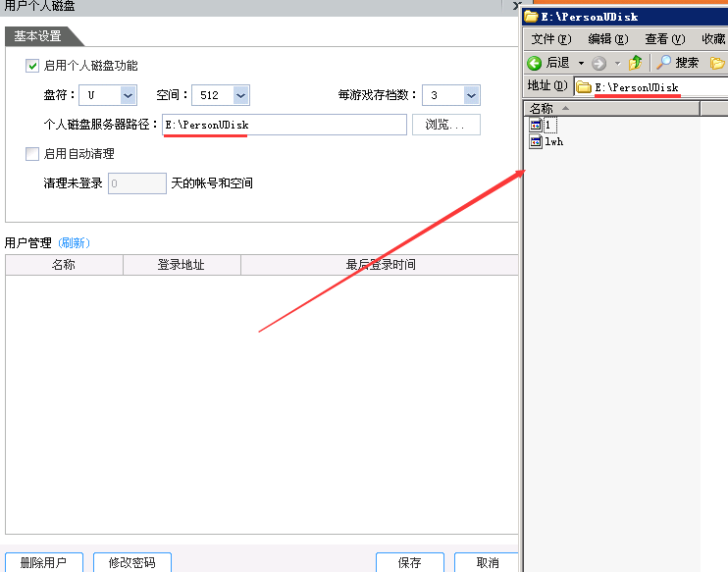Click the Up one folder icon
Screen dimensions: 728x572
tap(636, 63)
